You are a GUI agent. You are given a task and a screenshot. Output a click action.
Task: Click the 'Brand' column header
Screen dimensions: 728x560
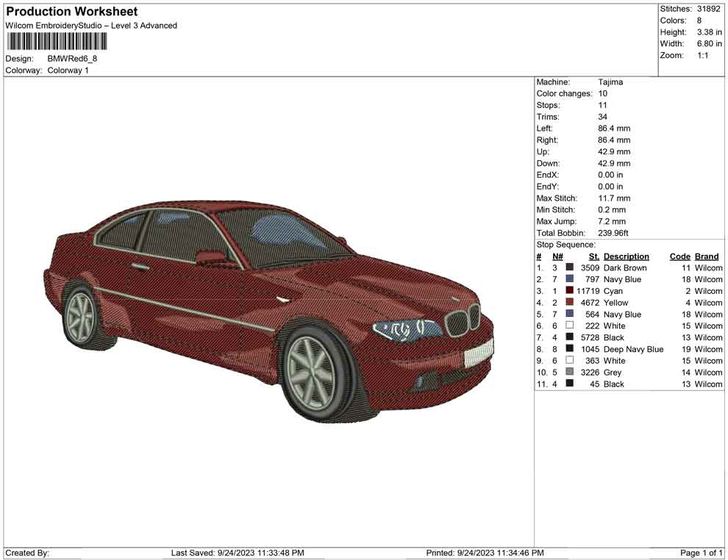(x=707, y=256)
